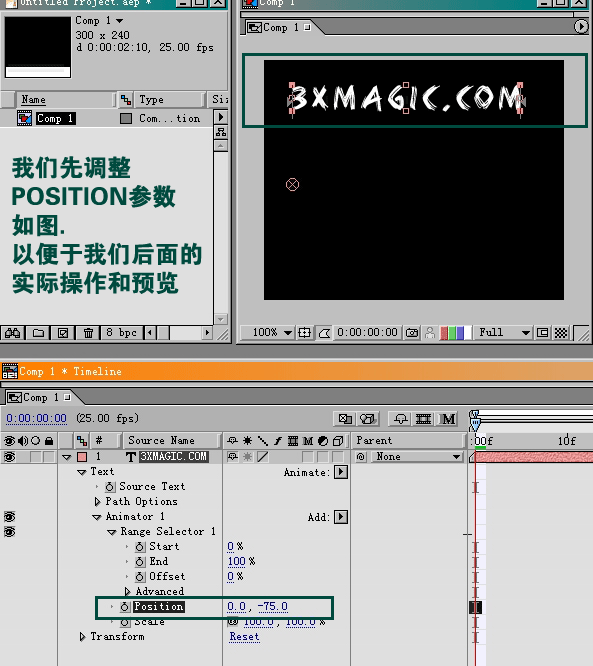Click the 3D layer cube column header icon
Screen dimensions: 593x666
point(338,441)
